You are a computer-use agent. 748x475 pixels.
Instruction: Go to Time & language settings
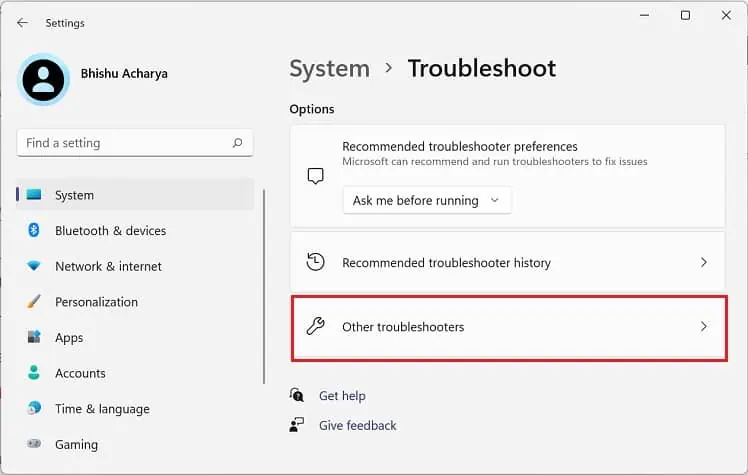click(102, 409)
